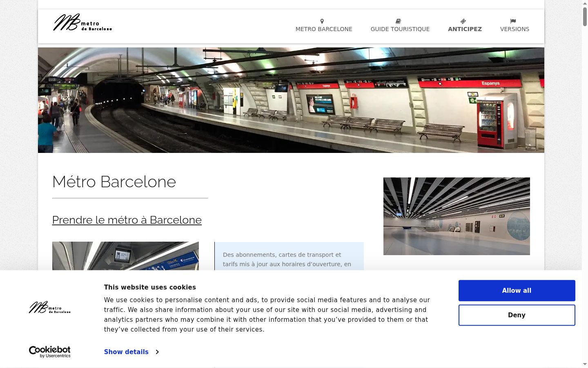Reject cookies with the Deny button

517,315
